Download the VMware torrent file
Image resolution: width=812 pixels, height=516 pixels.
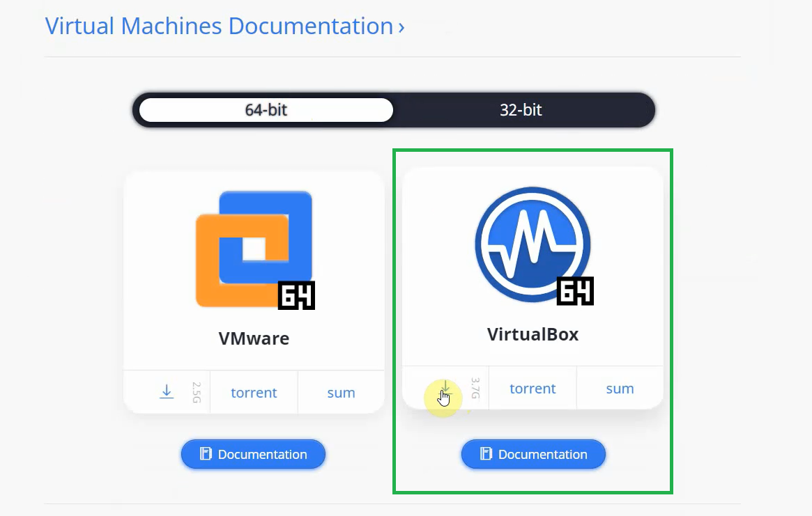click(x=253, y=392)
